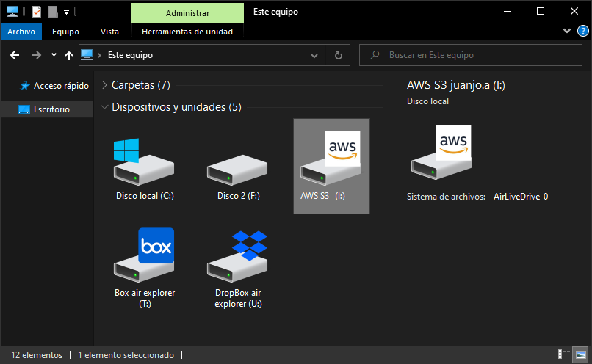The height and width of the screenshot is (364, 592).
Task: Open the Disco local (C:) drive icon
Action: pyautogui.click(x=144, y=162)
